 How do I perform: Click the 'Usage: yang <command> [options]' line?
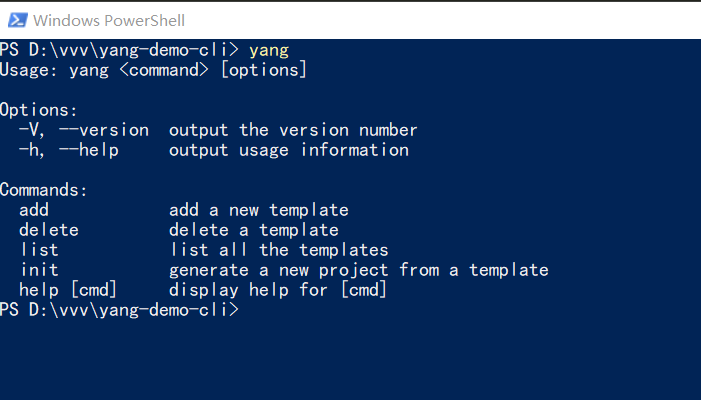point(153,70)
